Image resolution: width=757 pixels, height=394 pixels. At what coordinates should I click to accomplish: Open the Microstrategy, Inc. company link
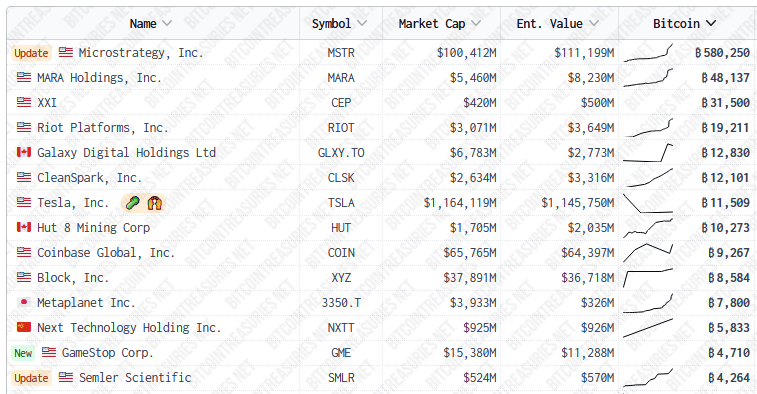141,53
